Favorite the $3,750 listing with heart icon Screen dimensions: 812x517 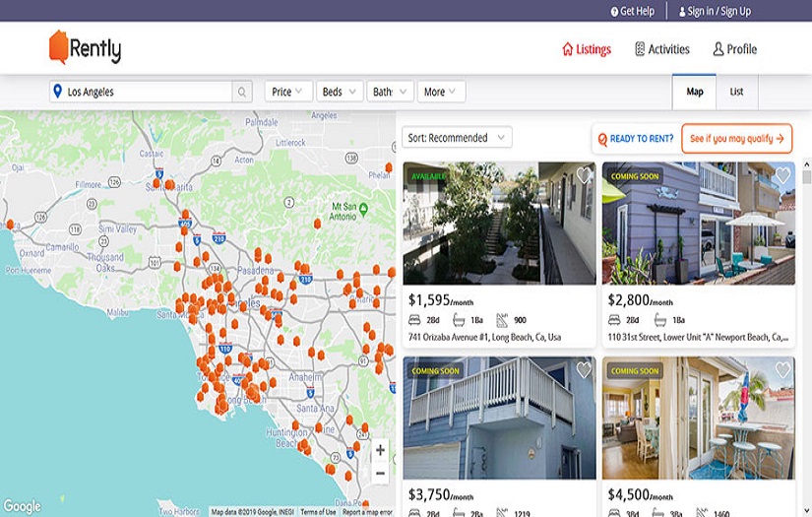[584, 370]
